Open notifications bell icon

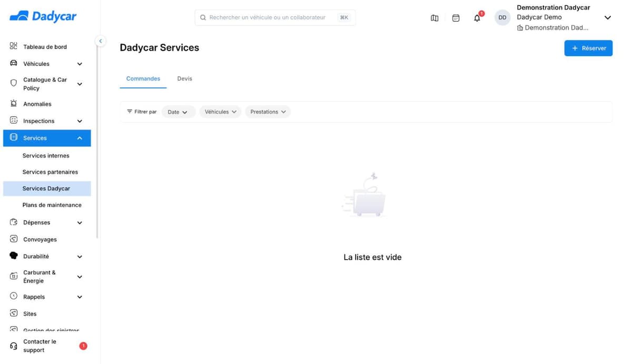[477, 18]
